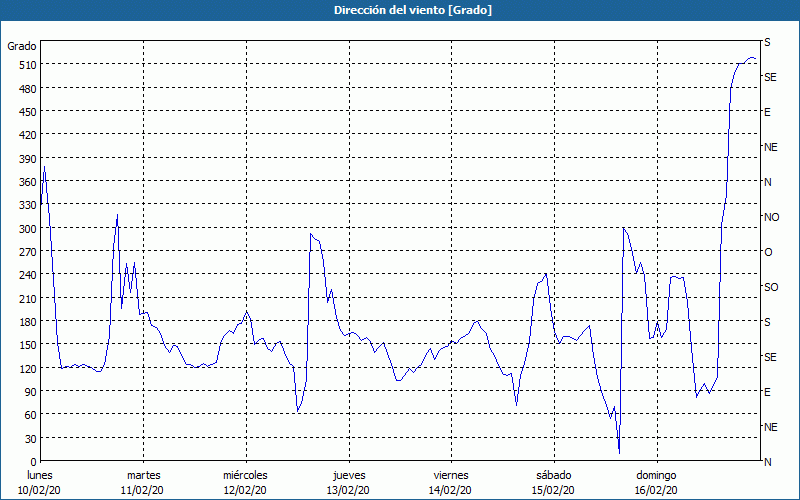Click the 'martes' day label
Screen dimensions: 800x500
(x=143, y=475)
